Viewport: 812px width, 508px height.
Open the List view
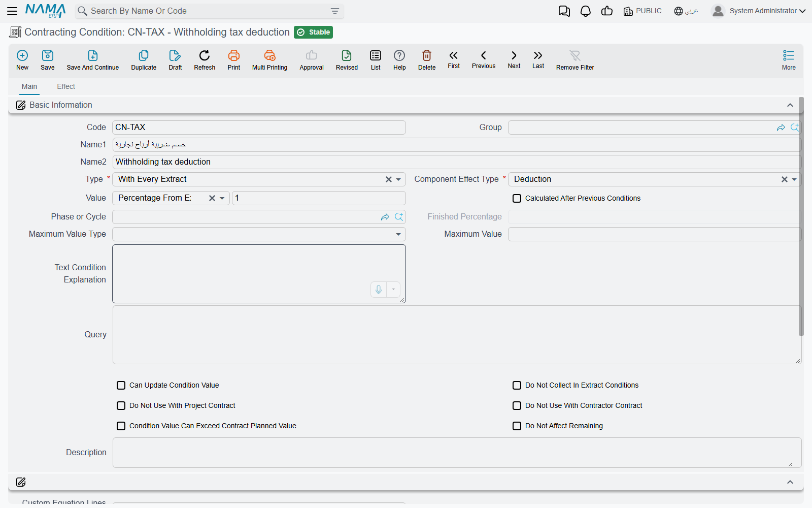(x=376, y=55)
